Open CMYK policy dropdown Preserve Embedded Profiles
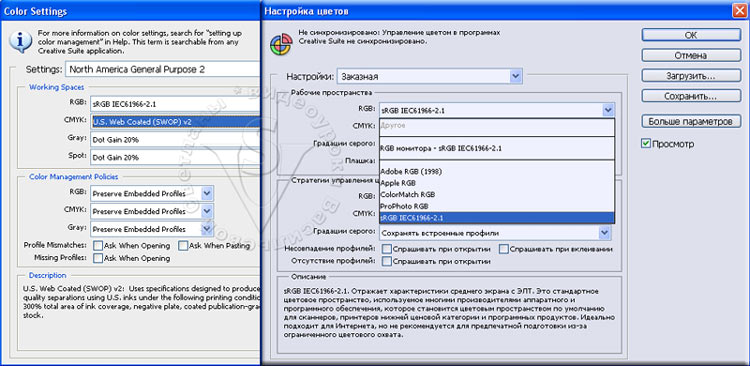 (x=152, y=211)
